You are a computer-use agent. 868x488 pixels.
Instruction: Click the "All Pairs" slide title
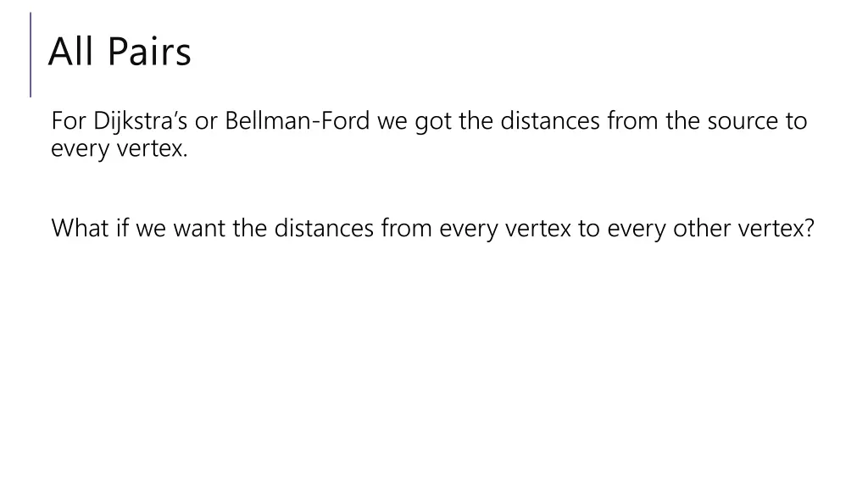point(120,53)
